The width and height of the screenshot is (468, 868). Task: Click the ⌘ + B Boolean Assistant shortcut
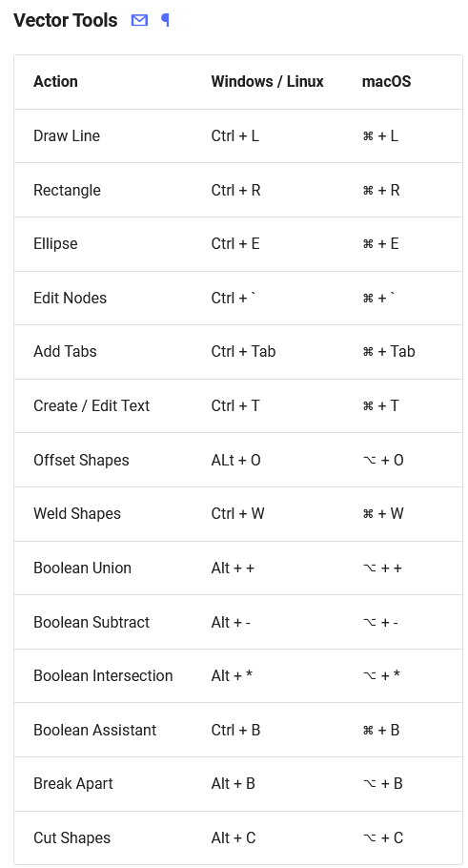tap(380, 730)
